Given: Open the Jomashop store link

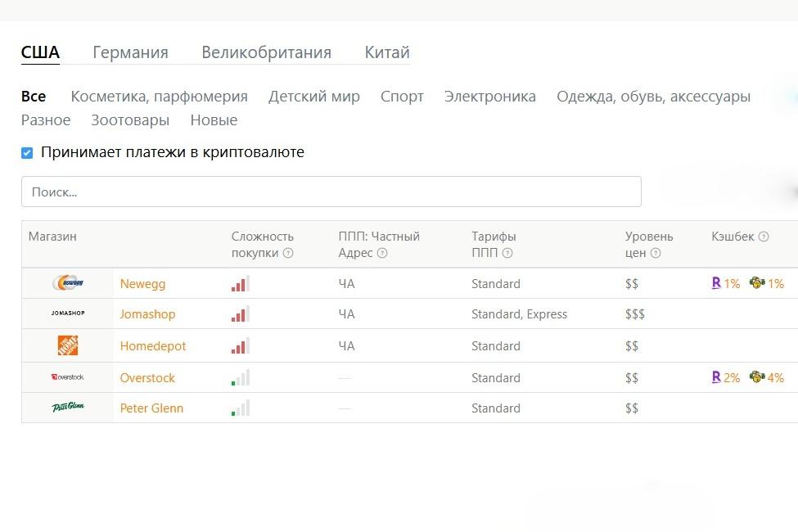Looking at the screenshot, I should pos(147,314).
